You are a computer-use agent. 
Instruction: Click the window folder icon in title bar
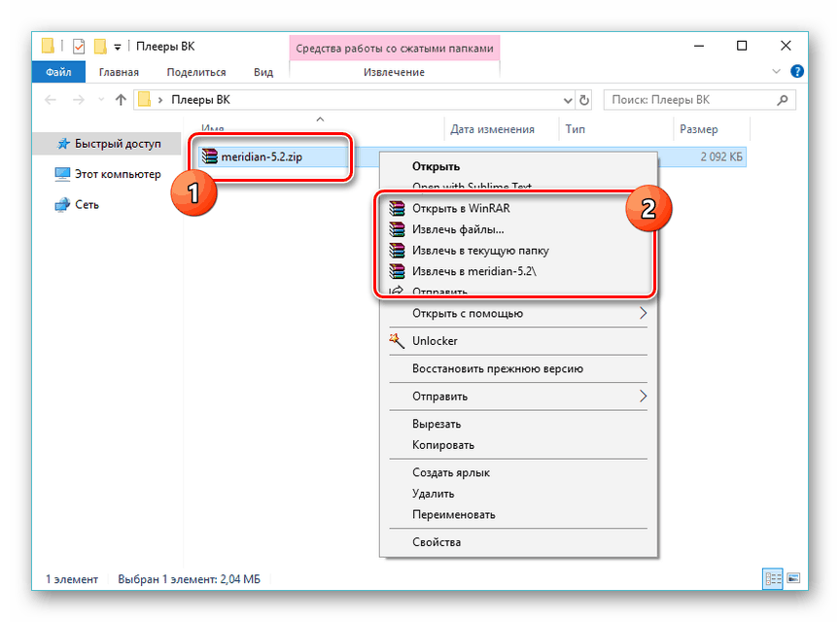point(49,46)
